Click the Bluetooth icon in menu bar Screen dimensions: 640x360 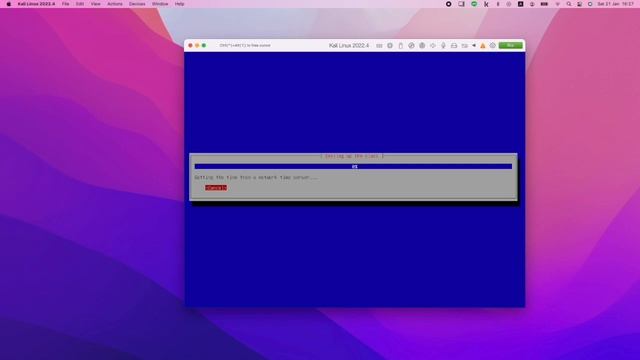(498, 4)
